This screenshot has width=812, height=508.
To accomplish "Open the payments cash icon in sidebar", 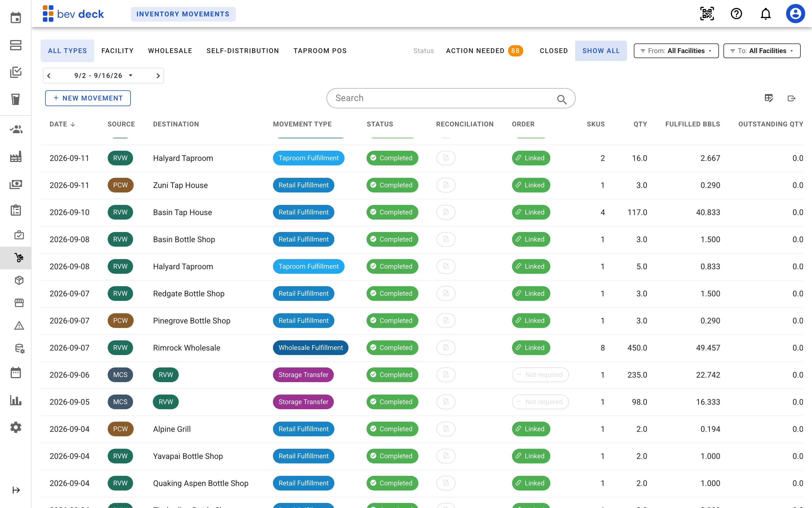I will tap(16, 184).
